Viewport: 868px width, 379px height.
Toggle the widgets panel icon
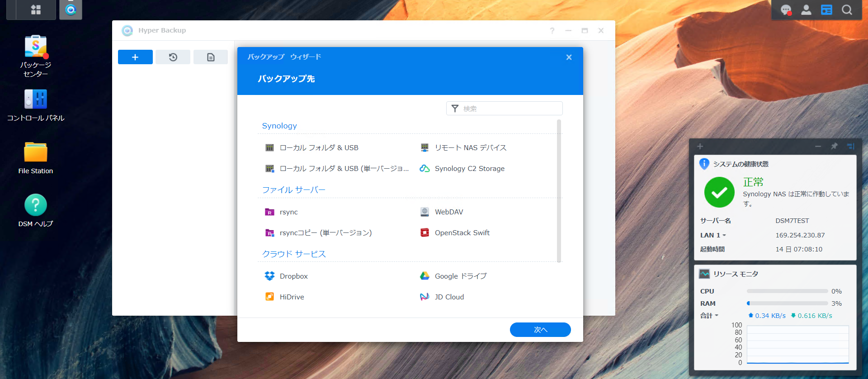826,9
